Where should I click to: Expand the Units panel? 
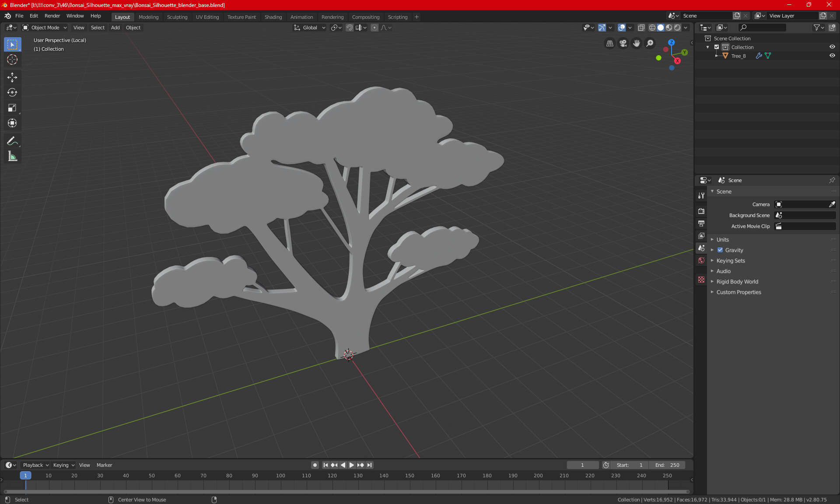(x=722, y=240)
